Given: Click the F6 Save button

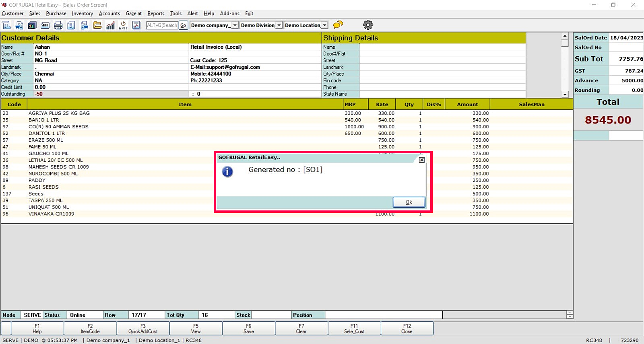Looking at the screenshot, I should pyautogui.click(x=248, y=328).
